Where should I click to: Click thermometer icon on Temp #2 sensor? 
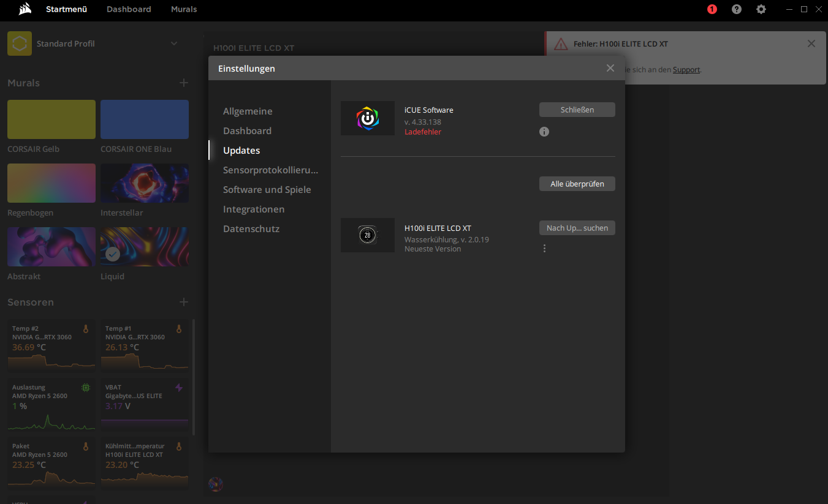pos(86,329)
